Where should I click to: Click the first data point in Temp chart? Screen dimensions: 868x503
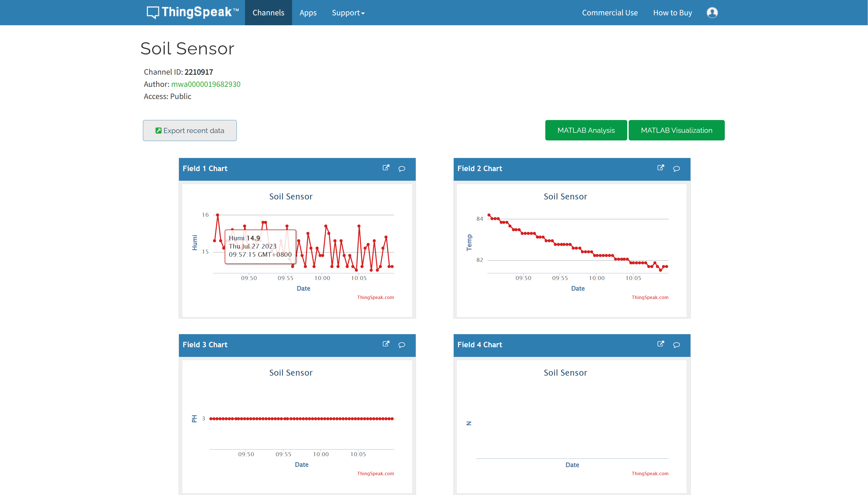pyautogui.click(x=489, y=215)
